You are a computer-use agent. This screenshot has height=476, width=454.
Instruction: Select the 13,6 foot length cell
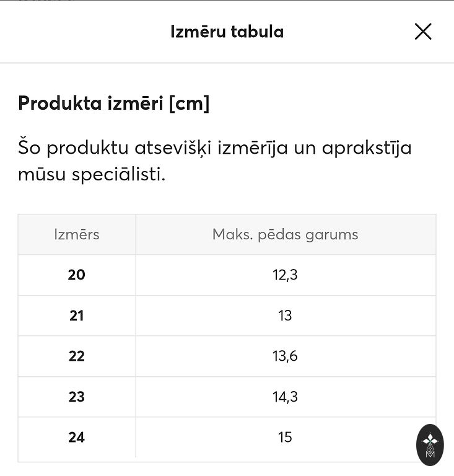[285, 356]
